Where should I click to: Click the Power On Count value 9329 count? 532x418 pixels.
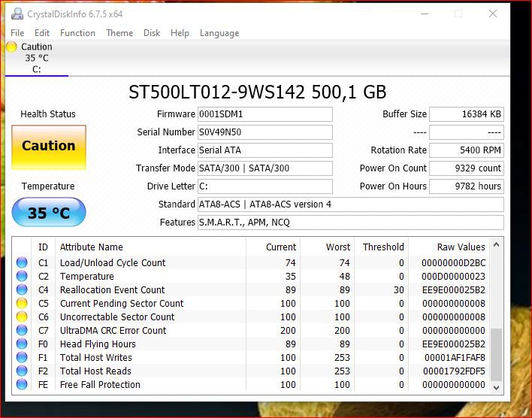[467, 168]
